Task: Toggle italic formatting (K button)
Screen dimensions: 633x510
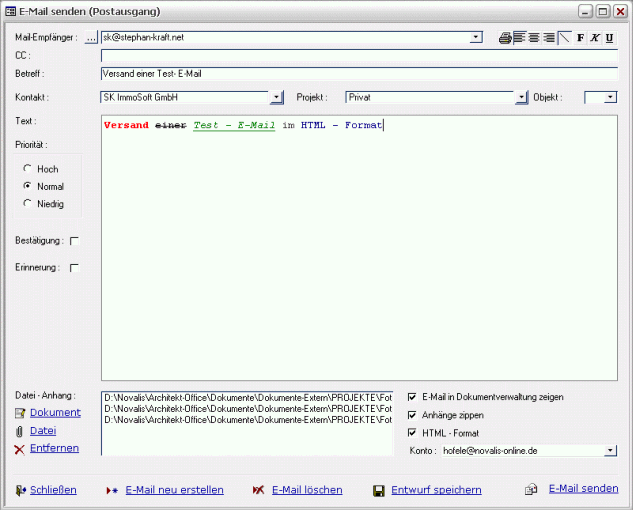Action: point(595,38)
